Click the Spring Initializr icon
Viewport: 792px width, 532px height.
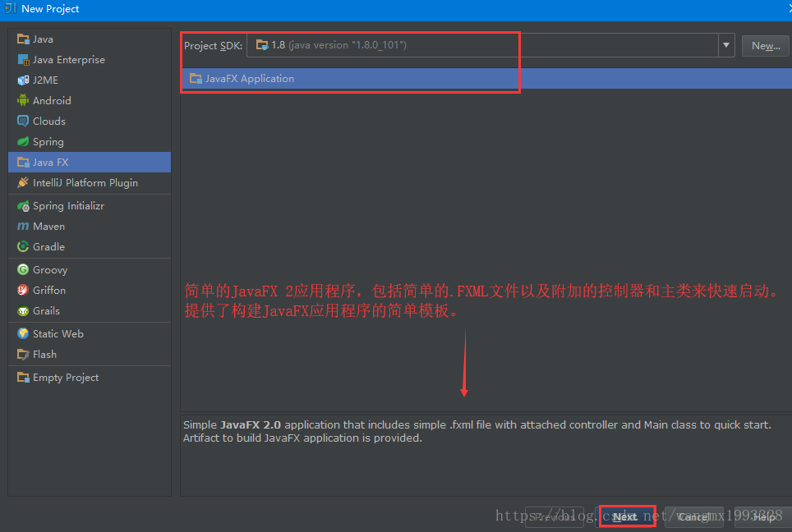point(23,206)
